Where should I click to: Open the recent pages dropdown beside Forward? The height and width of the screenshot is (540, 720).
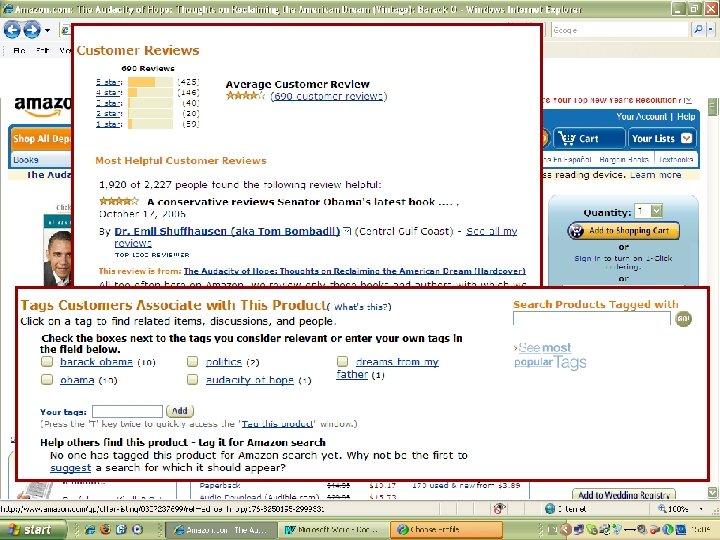pos(47,31)
